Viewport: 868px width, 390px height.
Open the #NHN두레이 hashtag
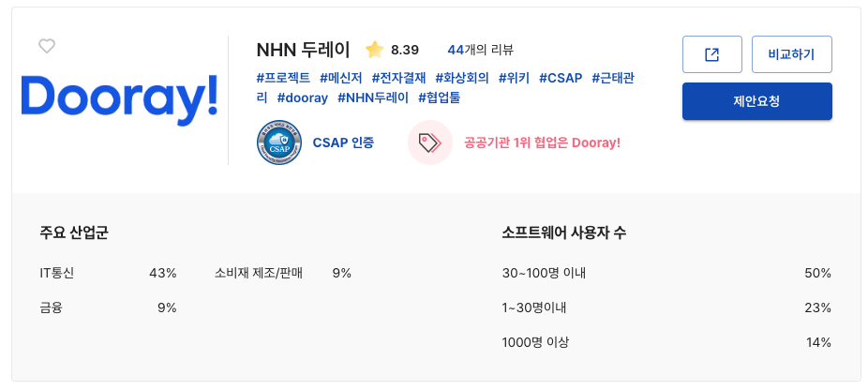372,97
